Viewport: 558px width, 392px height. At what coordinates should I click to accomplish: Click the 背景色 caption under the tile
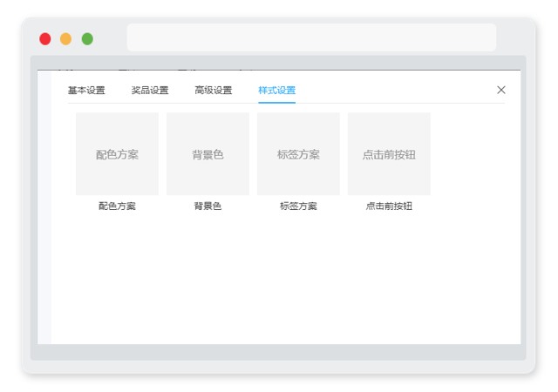pos(208,206)
